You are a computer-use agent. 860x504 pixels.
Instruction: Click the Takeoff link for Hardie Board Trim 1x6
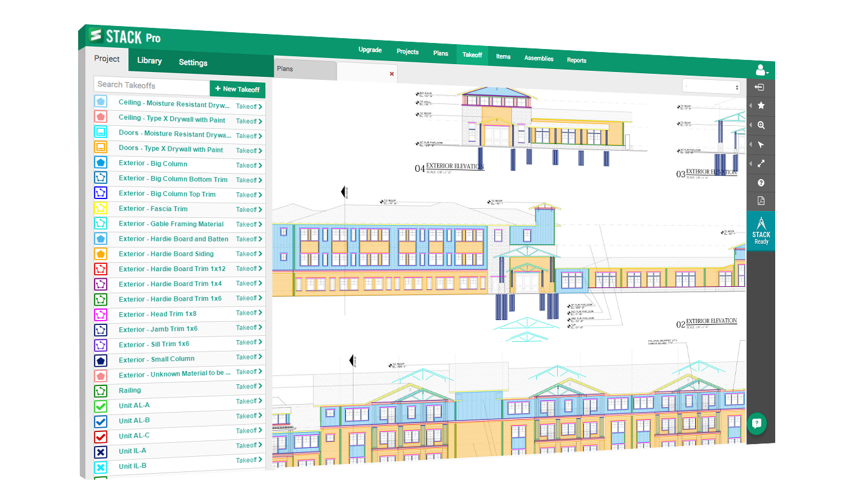point(250,298)
